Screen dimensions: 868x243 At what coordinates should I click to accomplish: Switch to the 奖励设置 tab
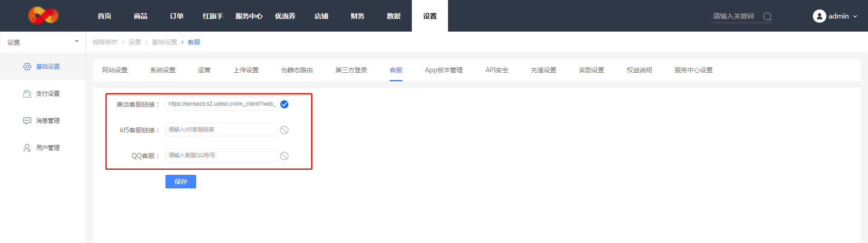pyautogui.click(x=591, y=70)
